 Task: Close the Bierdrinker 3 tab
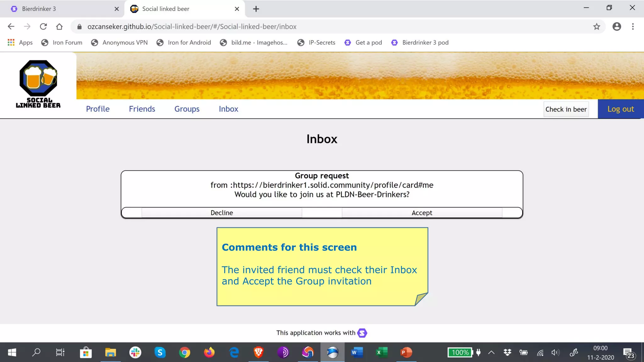[x=117, y=9]
